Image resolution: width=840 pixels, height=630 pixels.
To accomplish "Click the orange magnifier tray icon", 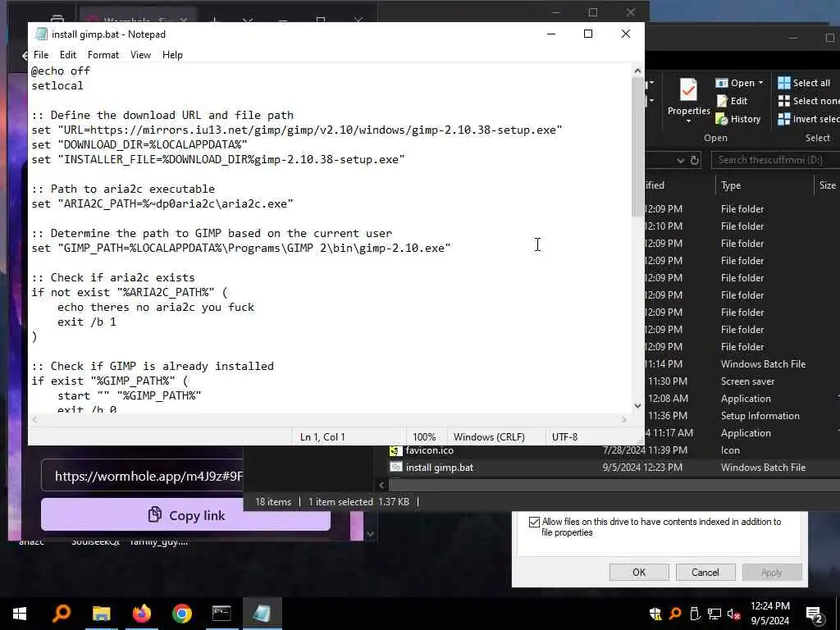I will pyautogui.click(x=675, y=614).
